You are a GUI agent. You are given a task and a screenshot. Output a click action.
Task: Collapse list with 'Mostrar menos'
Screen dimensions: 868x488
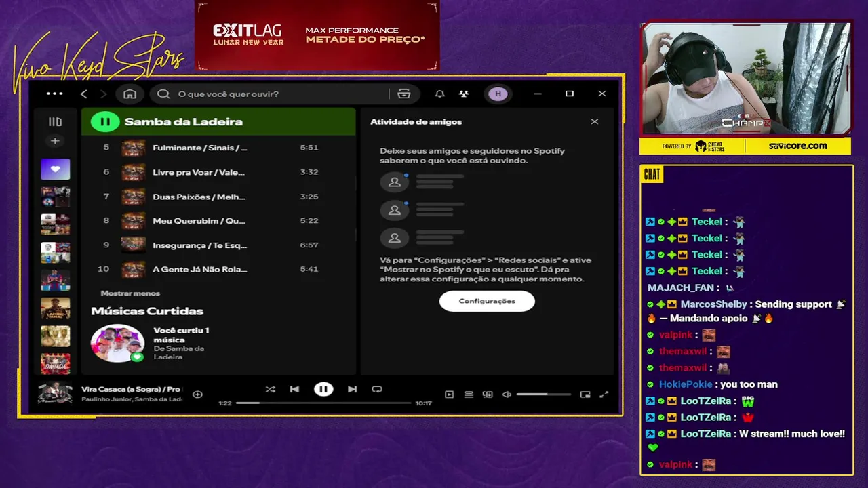coord(130,293)
